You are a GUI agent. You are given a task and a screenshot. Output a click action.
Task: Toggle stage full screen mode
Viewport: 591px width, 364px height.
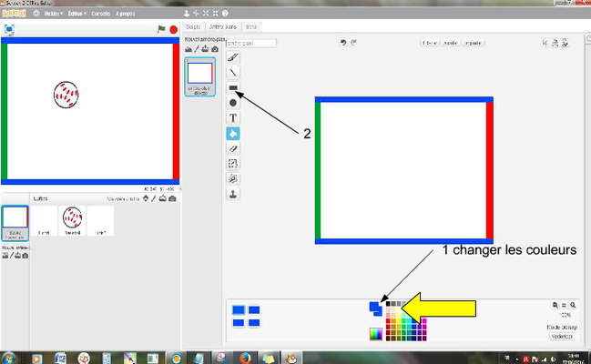pos(9,29)
